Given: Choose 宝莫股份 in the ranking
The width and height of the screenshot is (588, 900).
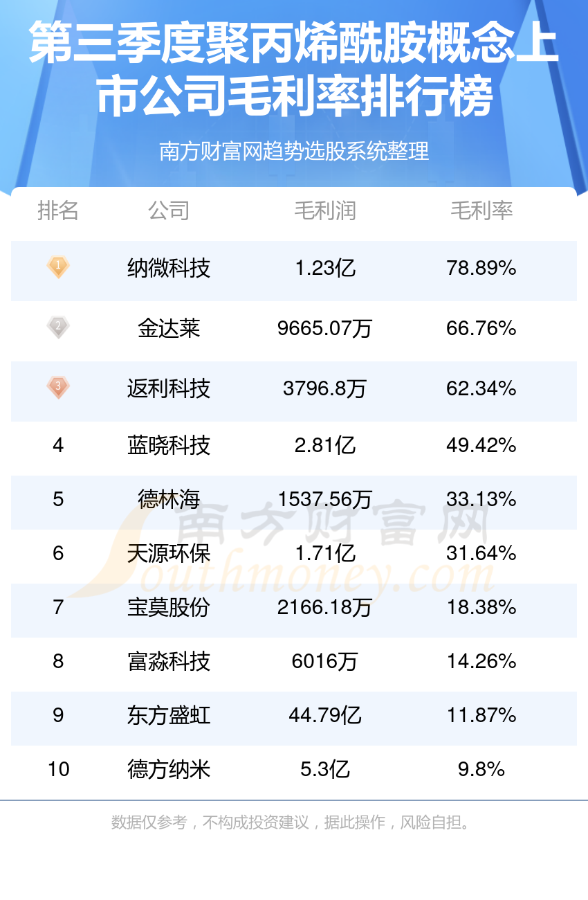Looking at the screenshot, I should [169, 607].
